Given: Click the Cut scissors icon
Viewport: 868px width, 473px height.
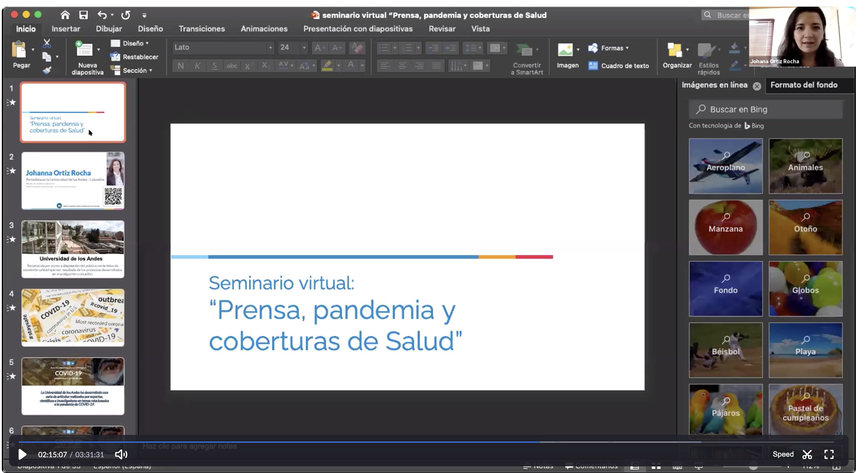Looking at the screenshot, I should pos(47,43).
